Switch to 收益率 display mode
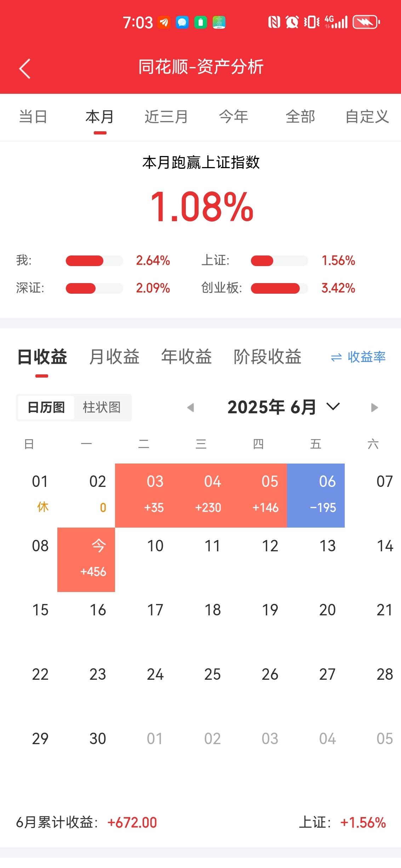This screenshot has width=401, height=868. 358,357
